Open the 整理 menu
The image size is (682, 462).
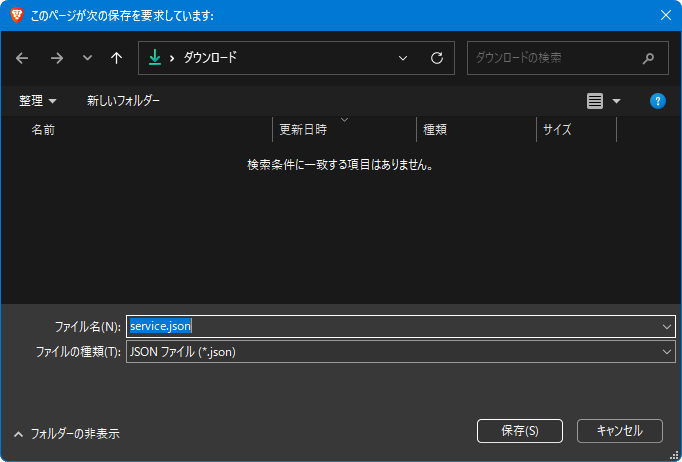[37, 101]
